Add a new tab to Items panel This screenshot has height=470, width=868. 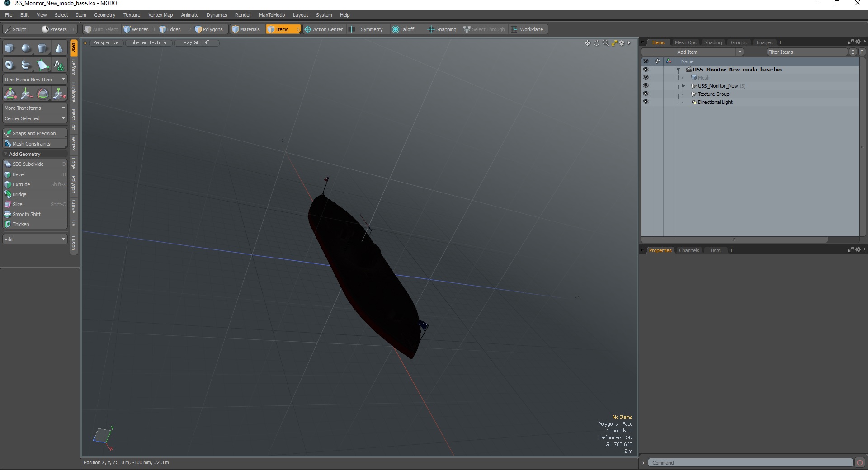coord(780,42)
